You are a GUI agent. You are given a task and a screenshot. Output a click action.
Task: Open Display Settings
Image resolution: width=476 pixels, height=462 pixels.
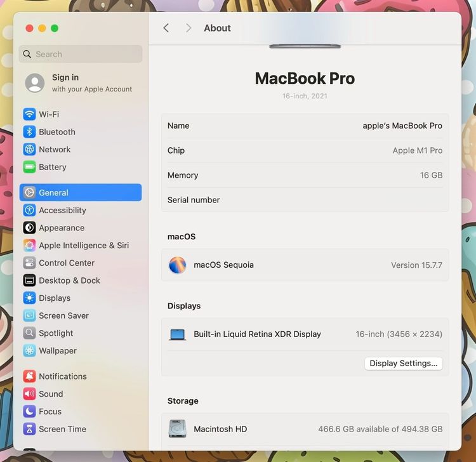pyautogui.click(x=404, y=364)
